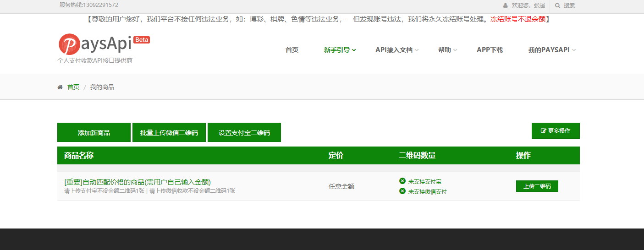
Task: Click the 冻结账号不退余额 red warning text
Action: pos(518,19)
